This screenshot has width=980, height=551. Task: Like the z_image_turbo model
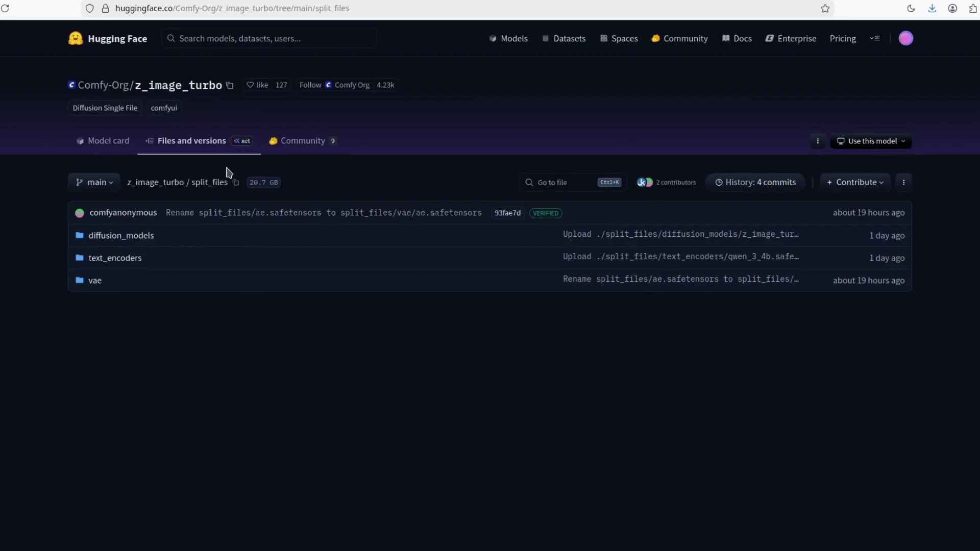[257, 85]
